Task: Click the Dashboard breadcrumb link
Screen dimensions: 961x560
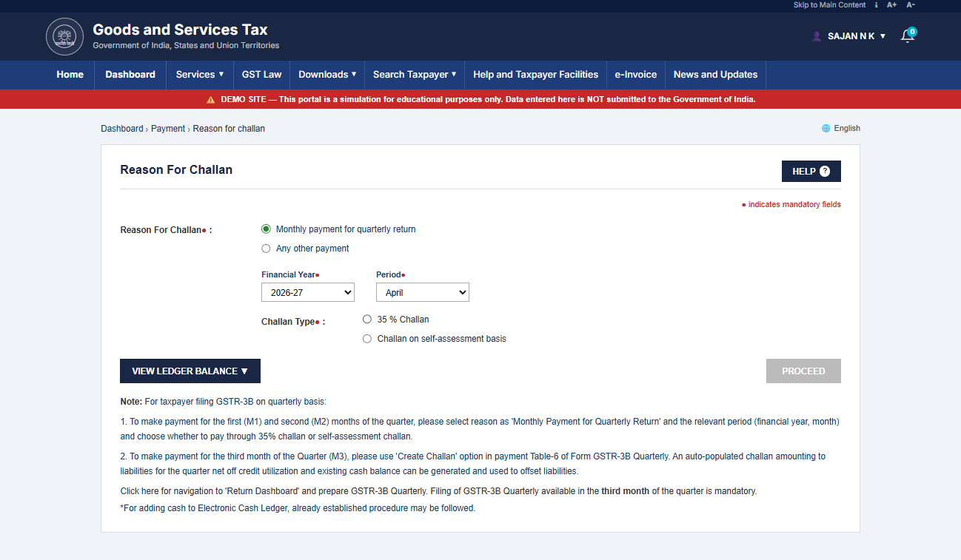Action: point(122,129)
